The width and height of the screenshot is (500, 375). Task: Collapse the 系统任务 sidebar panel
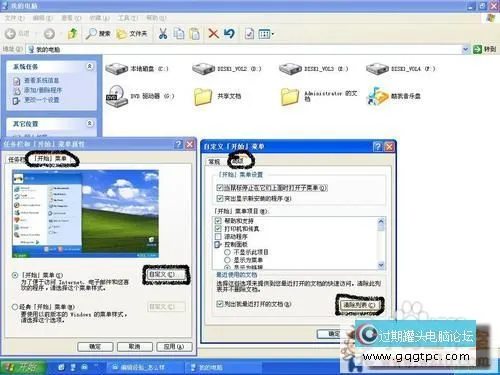click(90, 66)
